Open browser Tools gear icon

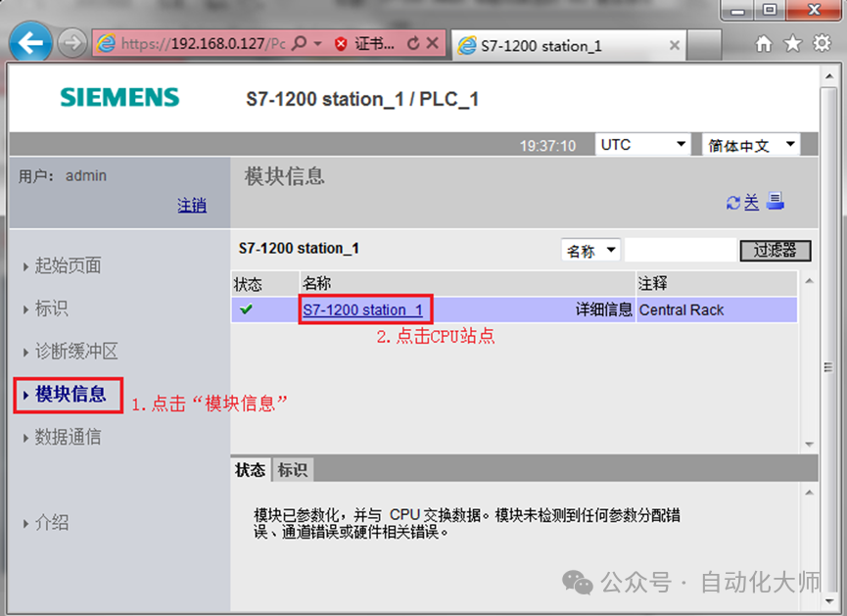pos(822,43)
